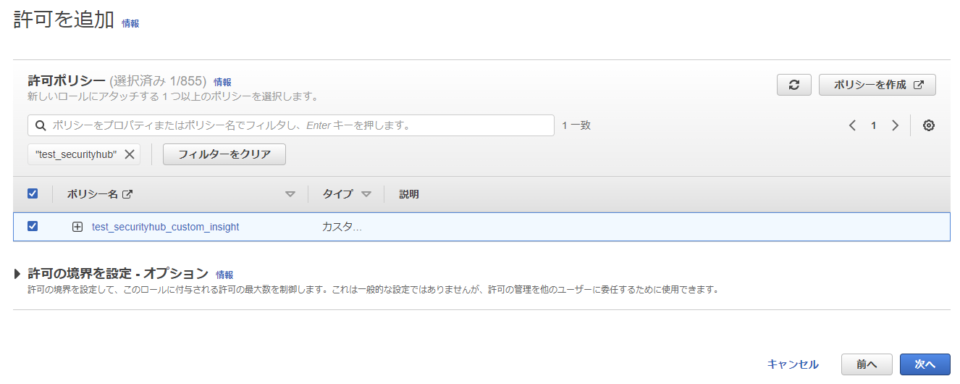Open external link icon beside ポリシー名
Viewport: 960px width, 384px height.
coord(127,195)
